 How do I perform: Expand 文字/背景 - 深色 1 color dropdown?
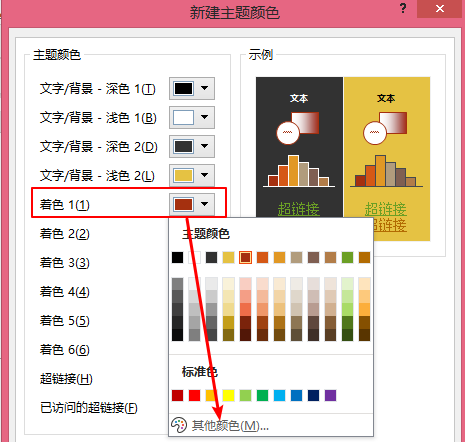(192, 88)
